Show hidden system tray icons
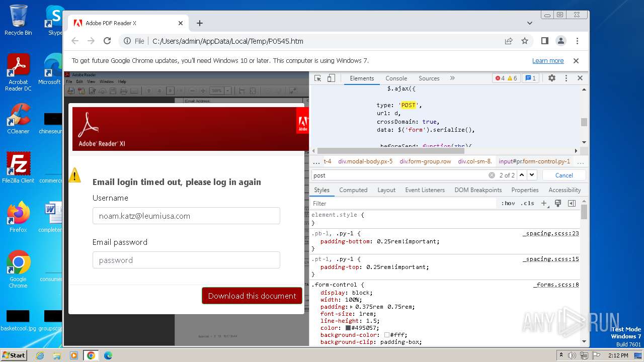This screenshot has width=644, height=362. point(561,355)
